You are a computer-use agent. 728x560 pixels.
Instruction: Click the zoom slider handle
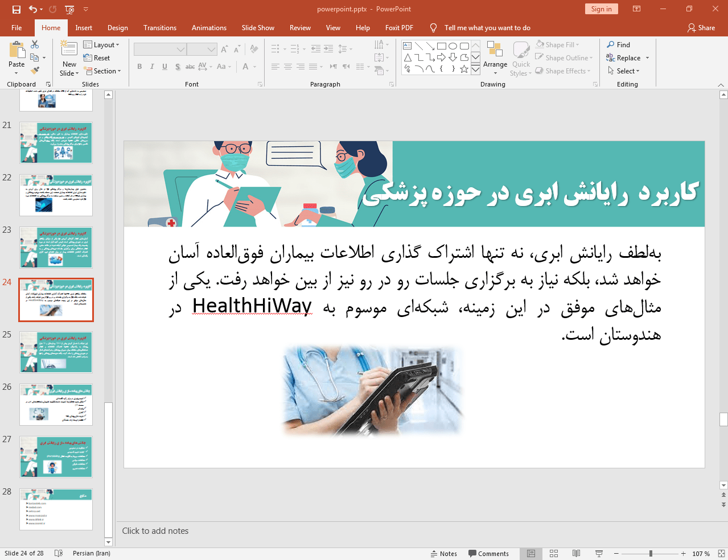pyautogui.click(x=651, y=554)
